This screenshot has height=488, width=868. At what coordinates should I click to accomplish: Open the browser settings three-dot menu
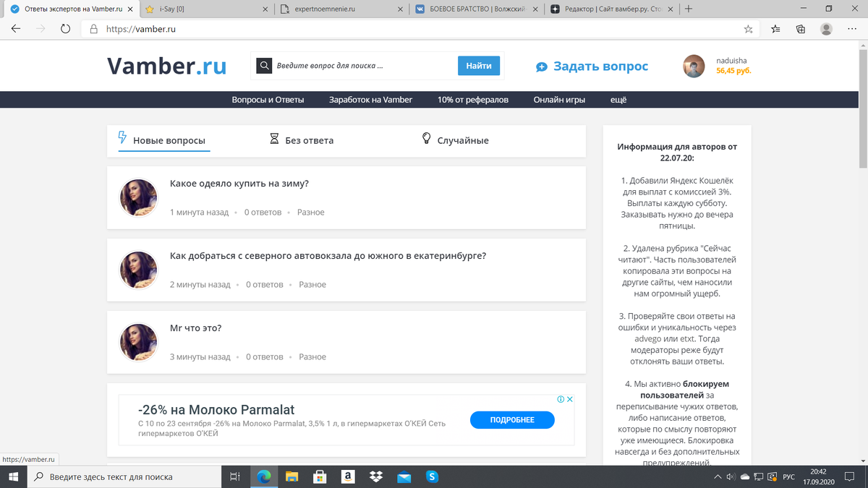(x=852, y=28)
